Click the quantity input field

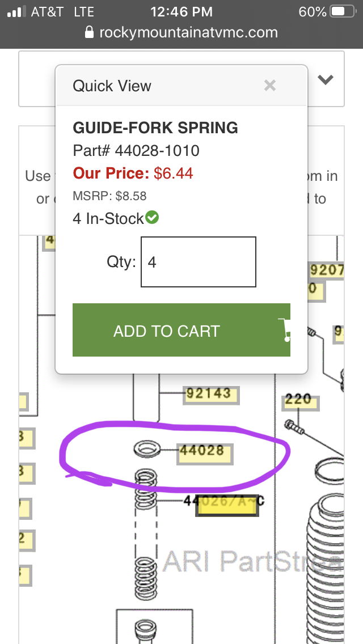199,262
